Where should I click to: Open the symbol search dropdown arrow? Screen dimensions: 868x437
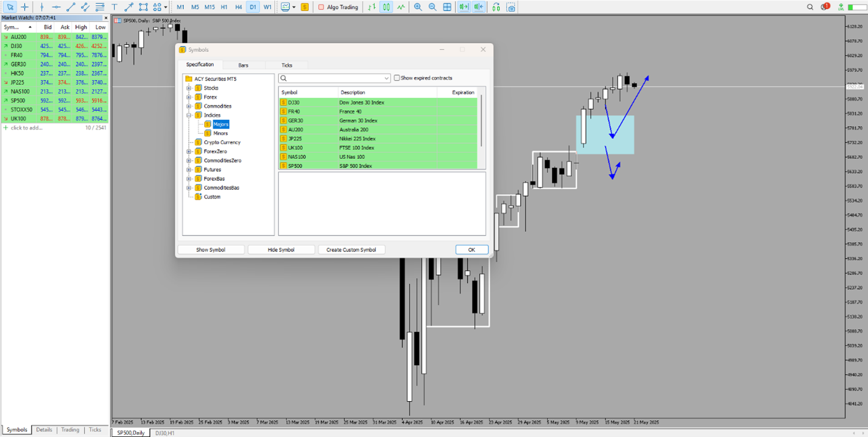pyautogui.click(x=387, y=79)
